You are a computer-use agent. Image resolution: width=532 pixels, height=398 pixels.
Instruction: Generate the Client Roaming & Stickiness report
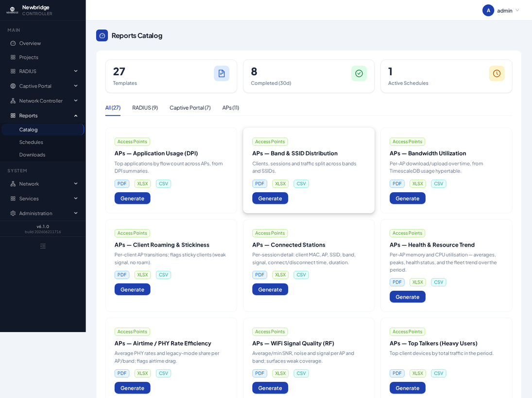[132, 289]
